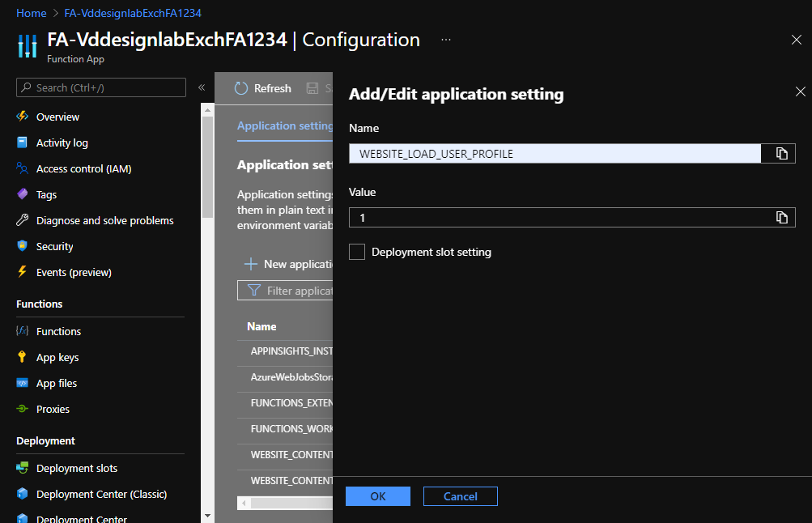Close the Configuration blade
Image resolution: width=812 pixels, height=523 pixels.
[x=797, y=40]
